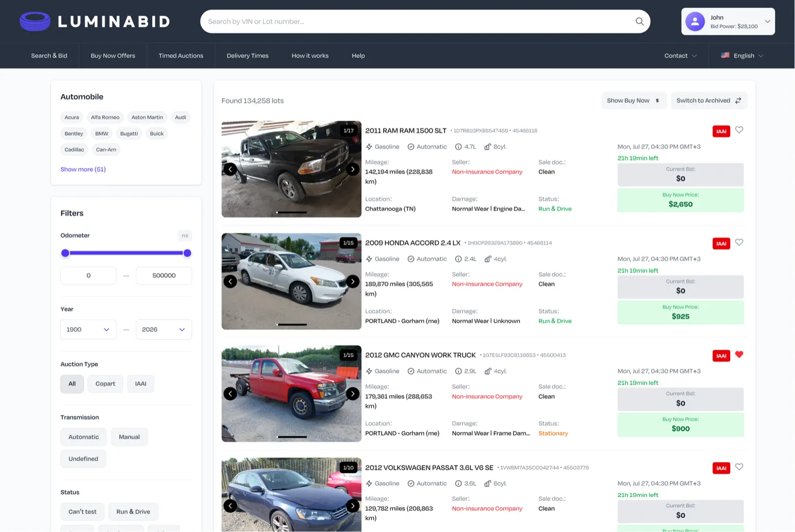The image size is (795, 532).
Task: Buy the GMC Canyon for $900
Action: pos(680,425)
